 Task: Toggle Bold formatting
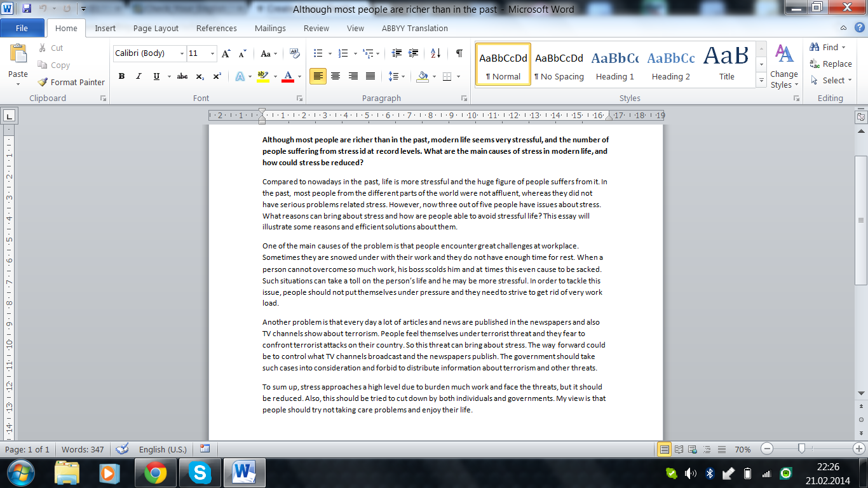(121, 76)
